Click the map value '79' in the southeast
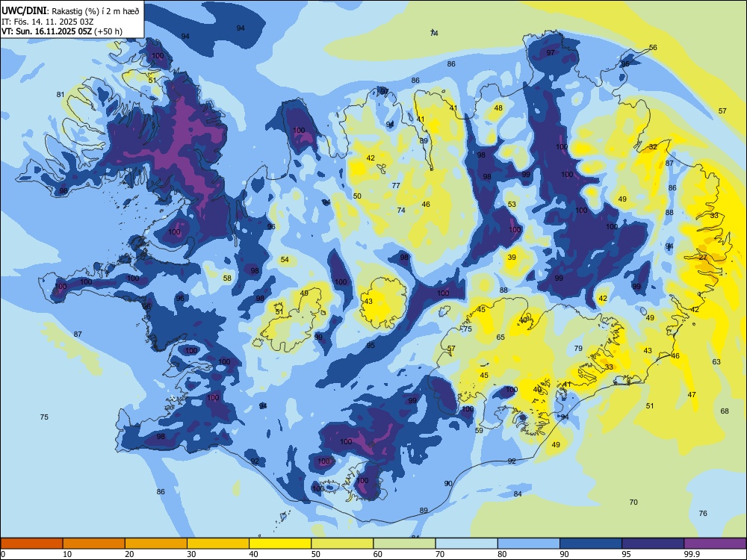 click(578, 348)
